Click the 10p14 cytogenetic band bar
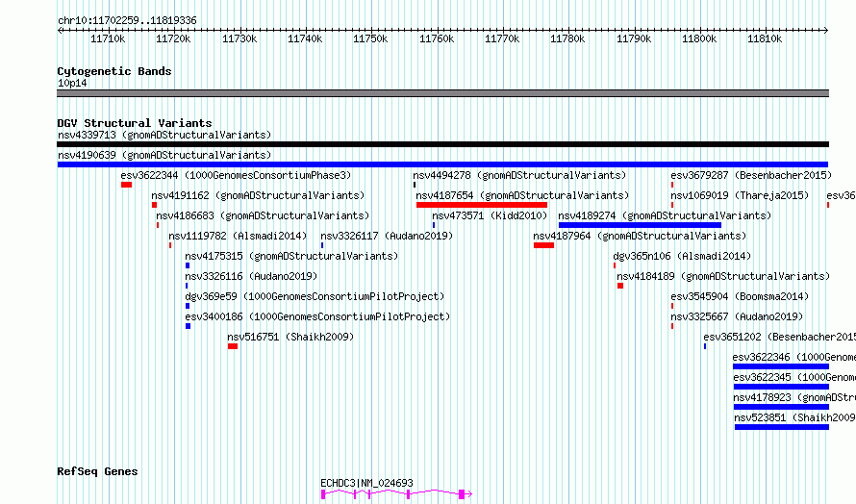Screen dimensions: 856x504 tap(442, 93)
